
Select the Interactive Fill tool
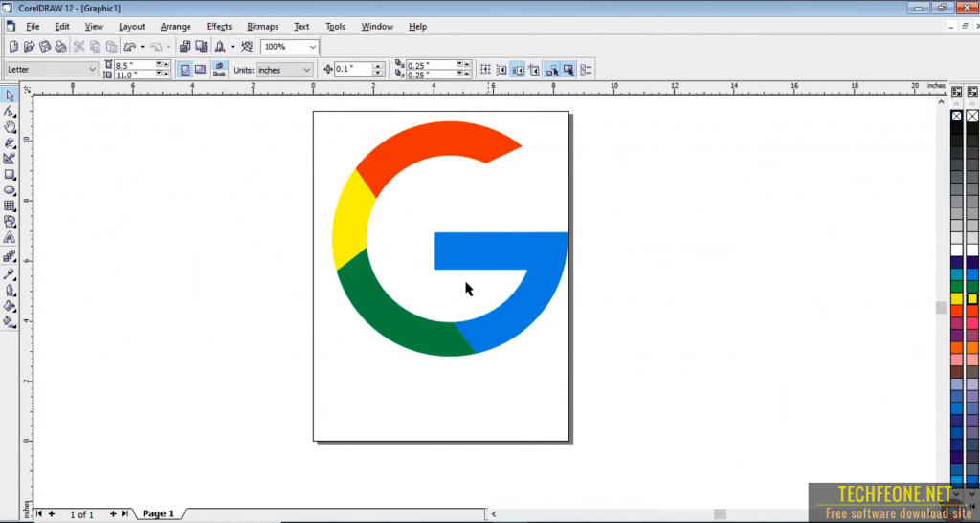pyautogui.click(x=10, y=322)
